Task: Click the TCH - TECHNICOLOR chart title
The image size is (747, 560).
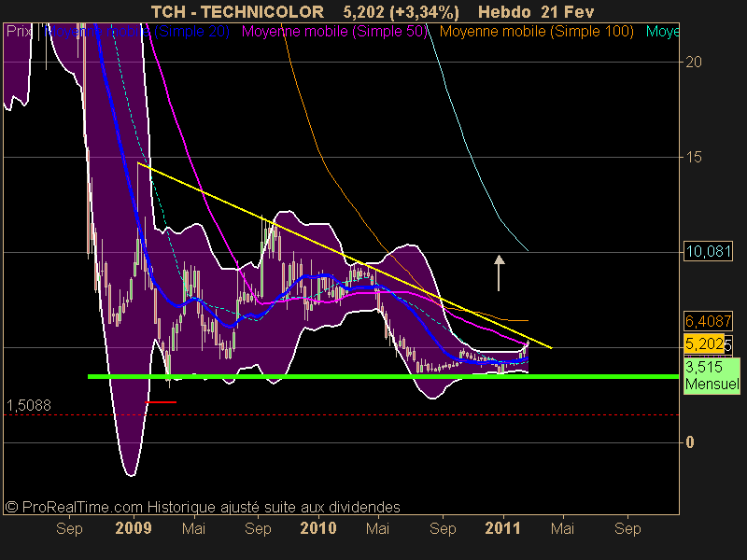Action: pos(237,11)
